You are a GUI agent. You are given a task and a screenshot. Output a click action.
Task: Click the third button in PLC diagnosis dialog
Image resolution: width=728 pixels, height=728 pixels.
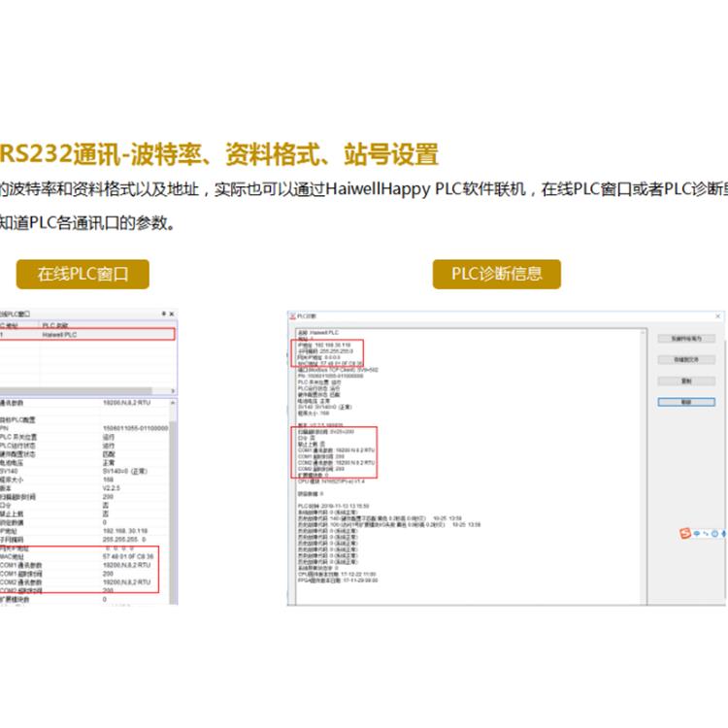pos(686,381)
